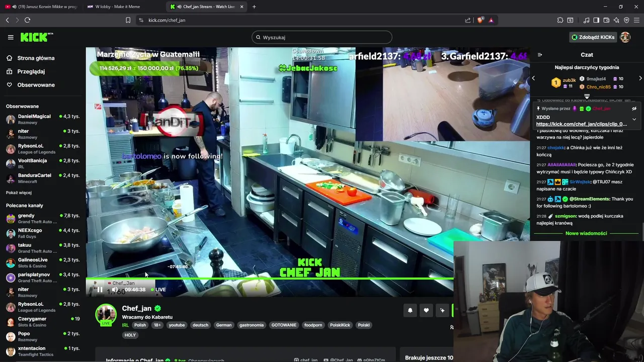Image resolution: width=644 pixels, height=362 pixels.
Task: Jump to Nowe wiadomości in chat
Action: [x=586, y=233]
